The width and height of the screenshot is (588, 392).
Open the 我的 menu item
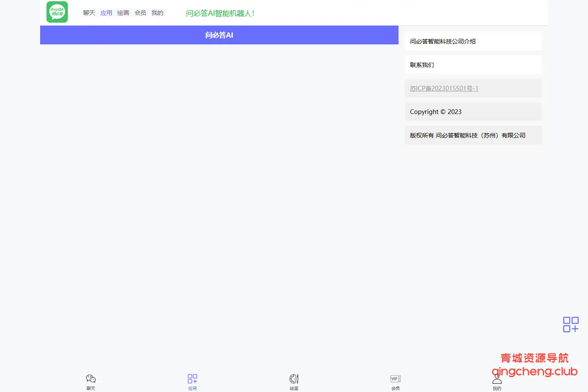pyautogui.click(x=157, y=13)
